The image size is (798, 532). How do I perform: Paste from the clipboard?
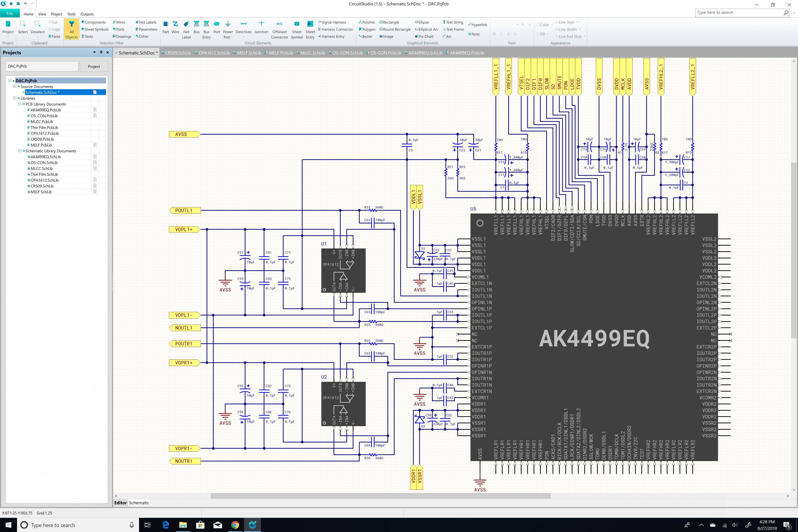54,36
